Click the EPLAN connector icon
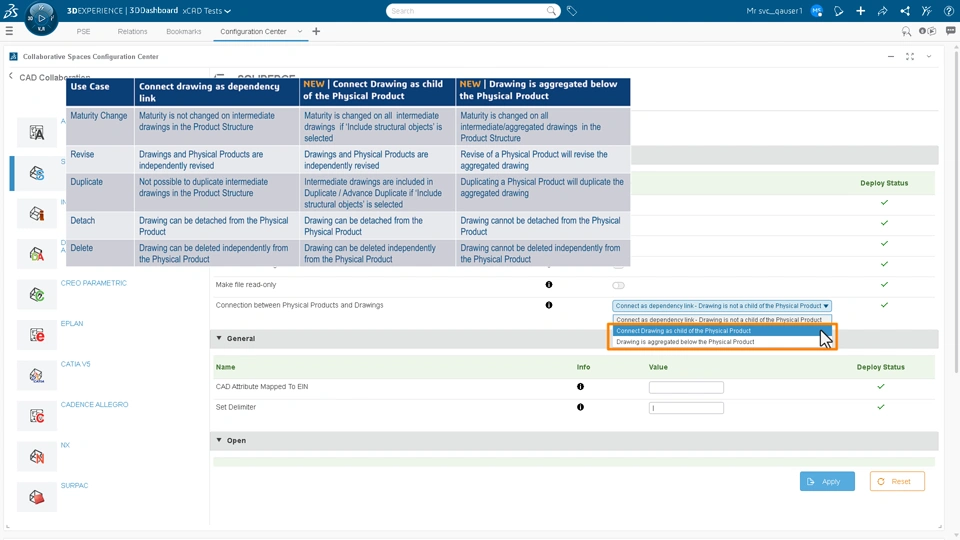 point(37,335)
